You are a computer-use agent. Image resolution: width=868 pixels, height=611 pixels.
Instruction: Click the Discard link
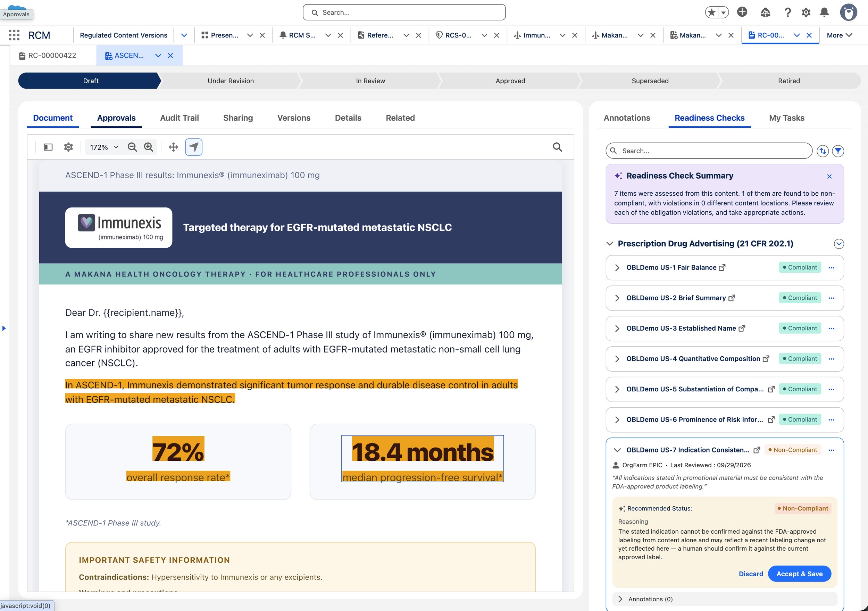[751, 574]
